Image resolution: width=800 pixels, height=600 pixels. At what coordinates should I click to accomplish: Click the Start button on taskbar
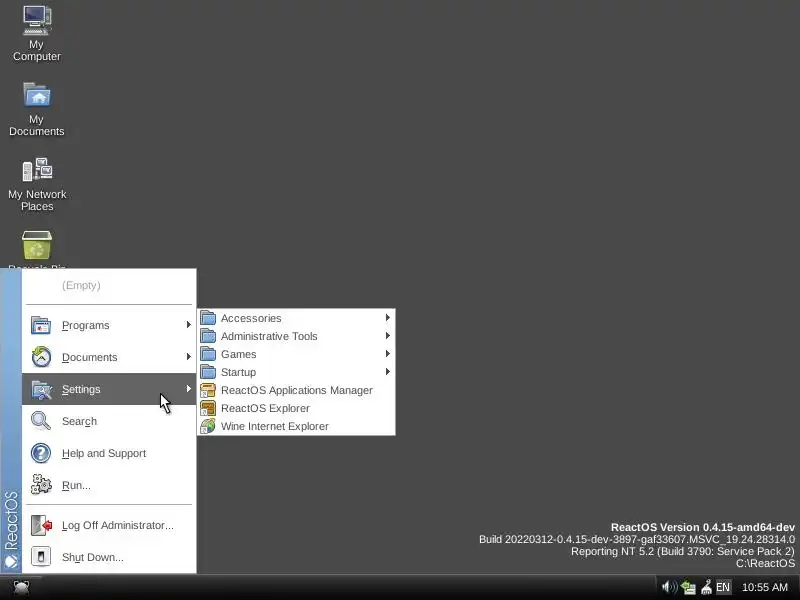(x=21, y=588)
